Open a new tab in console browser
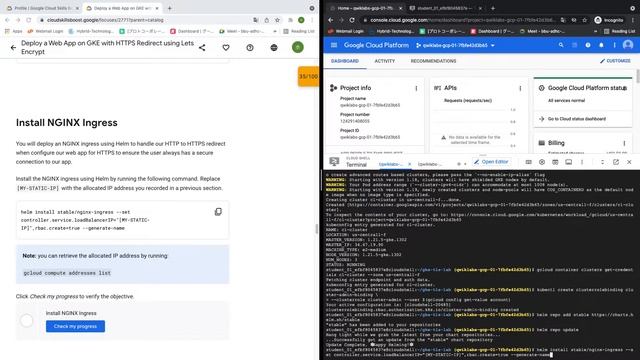Viewport: 640px width, 360px height. coord(493,8)
